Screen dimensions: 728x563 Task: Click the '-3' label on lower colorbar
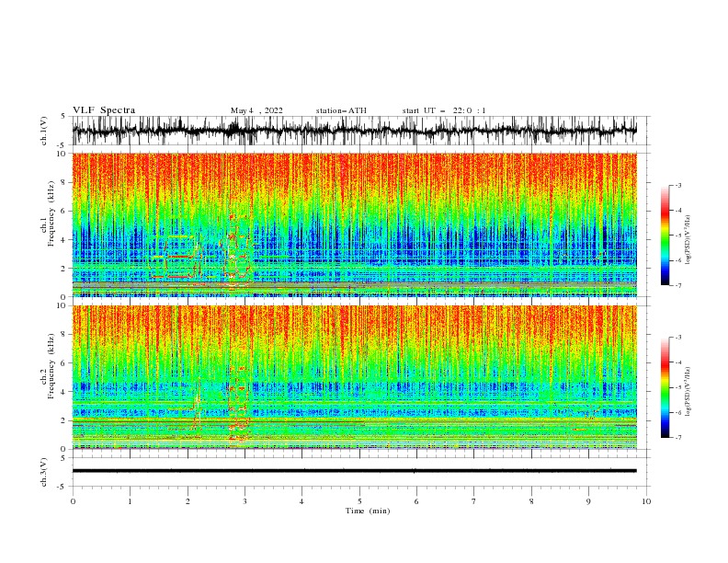pyautogui.click(x=677, y=338)
